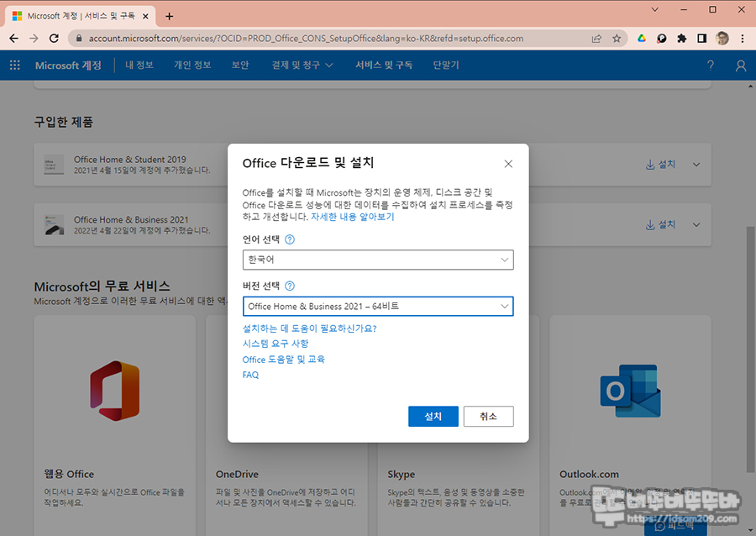Click 설치 for Office Home & Business 2021
The height and width of the screenshot is (536, 756).
[660, 225]
